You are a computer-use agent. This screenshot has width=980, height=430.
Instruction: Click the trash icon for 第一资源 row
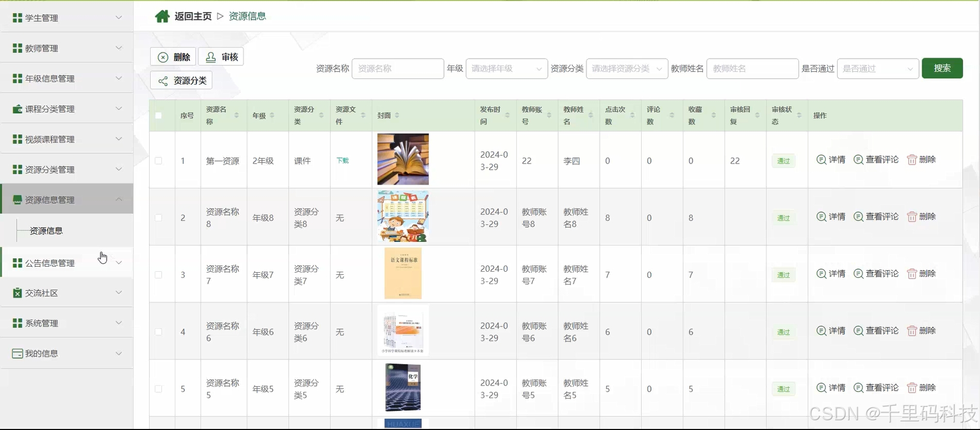pyautogui.click(x=912, y=160)
